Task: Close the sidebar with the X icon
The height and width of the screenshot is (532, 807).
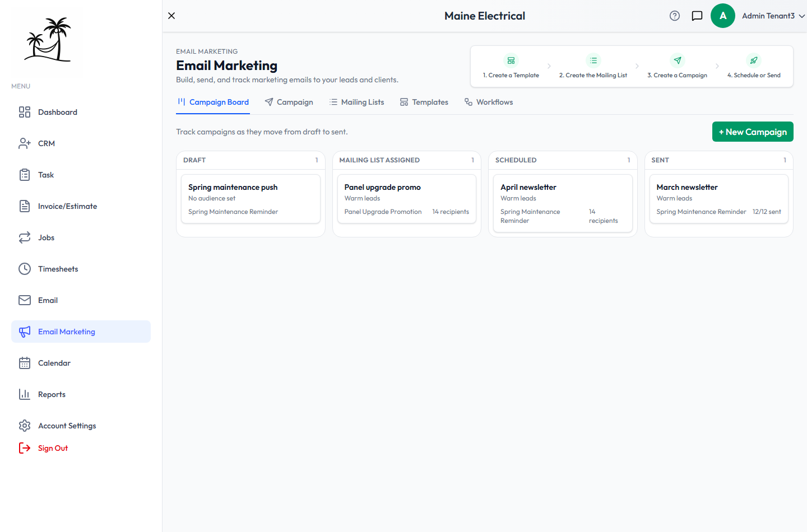Action: [171, 16]
